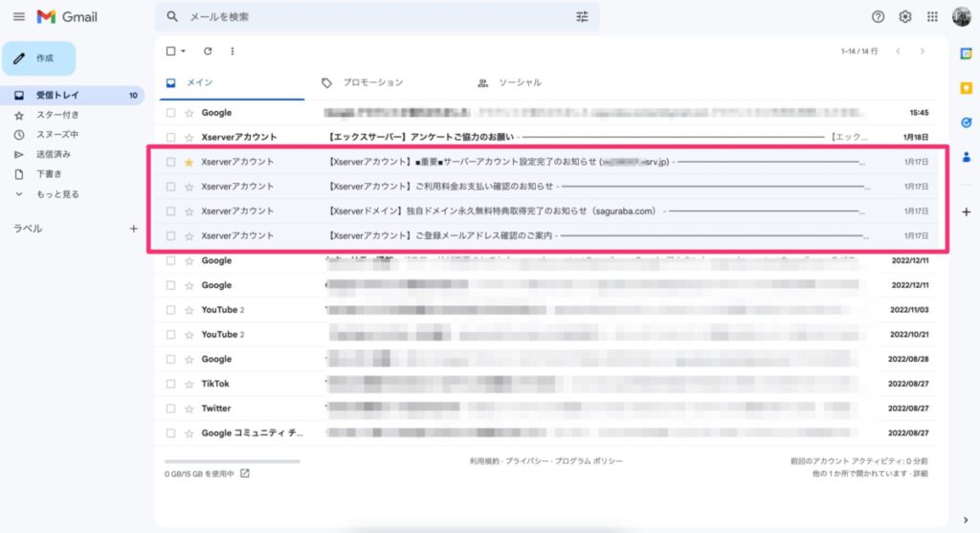The width and height of the screenshot is (980, 533).
Task: Click the Gmail logo
Action: click(x=67, y=17)
